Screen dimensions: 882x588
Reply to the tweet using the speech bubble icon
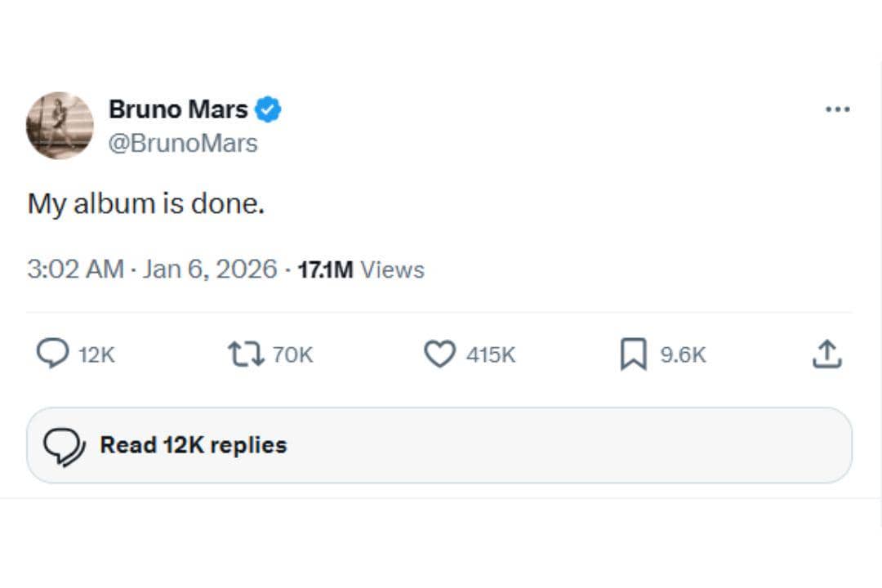(x=54, y=354)
